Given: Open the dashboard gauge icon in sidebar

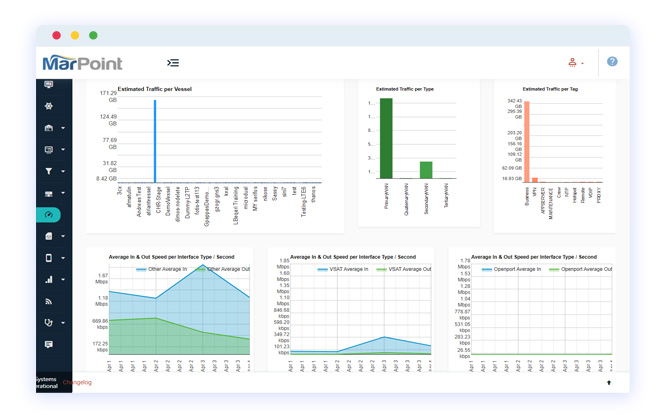Looking at the screenshot, I should [48, 215].
